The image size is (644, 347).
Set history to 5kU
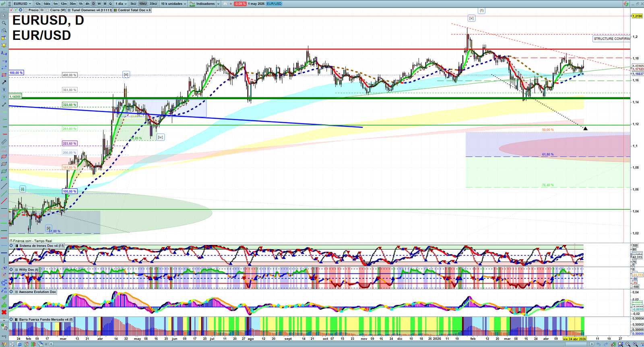[133, 4]
